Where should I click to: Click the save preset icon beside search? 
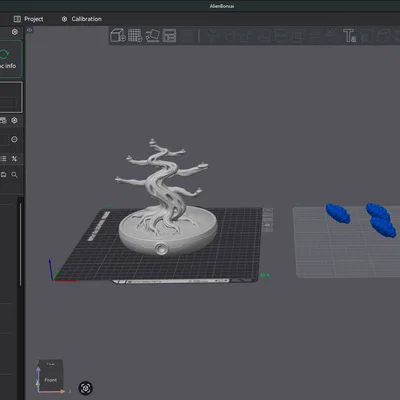point(3,175)
